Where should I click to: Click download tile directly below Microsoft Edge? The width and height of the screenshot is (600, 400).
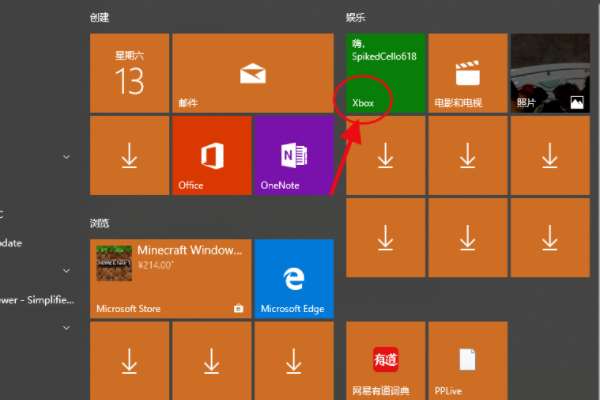[294, 361]
